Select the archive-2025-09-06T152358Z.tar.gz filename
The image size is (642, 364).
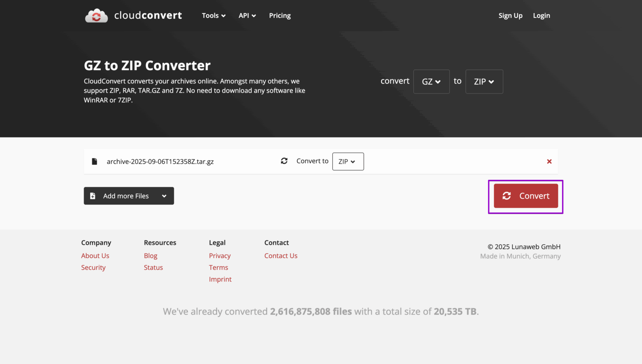(x=160, y=162)
